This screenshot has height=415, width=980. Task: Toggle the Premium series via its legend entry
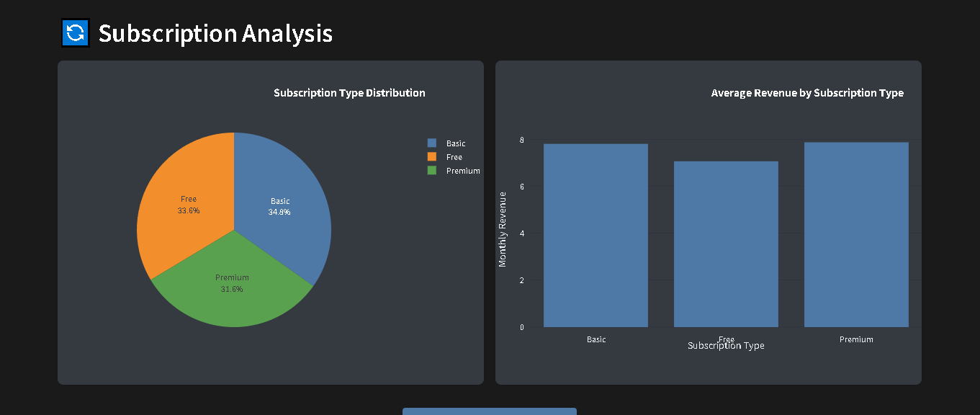click(x=462, y=170)
